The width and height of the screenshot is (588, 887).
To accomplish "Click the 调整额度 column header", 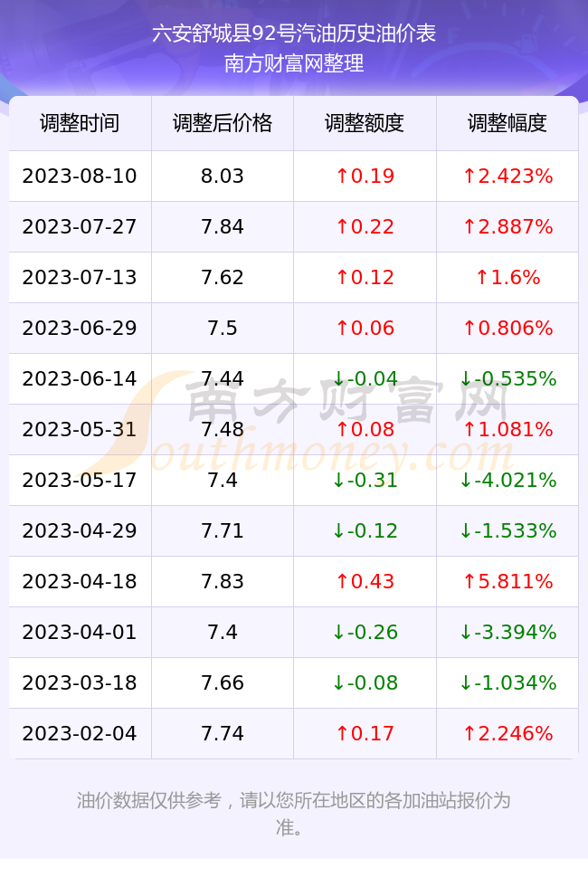I will (x=365, y=123).
